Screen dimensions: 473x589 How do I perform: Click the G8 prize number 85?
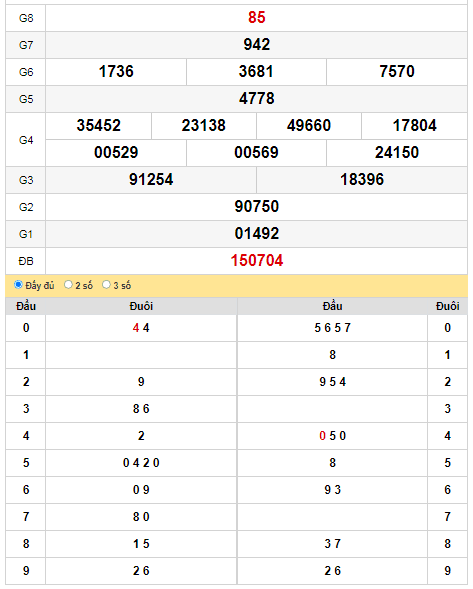[x=257, y=17]
